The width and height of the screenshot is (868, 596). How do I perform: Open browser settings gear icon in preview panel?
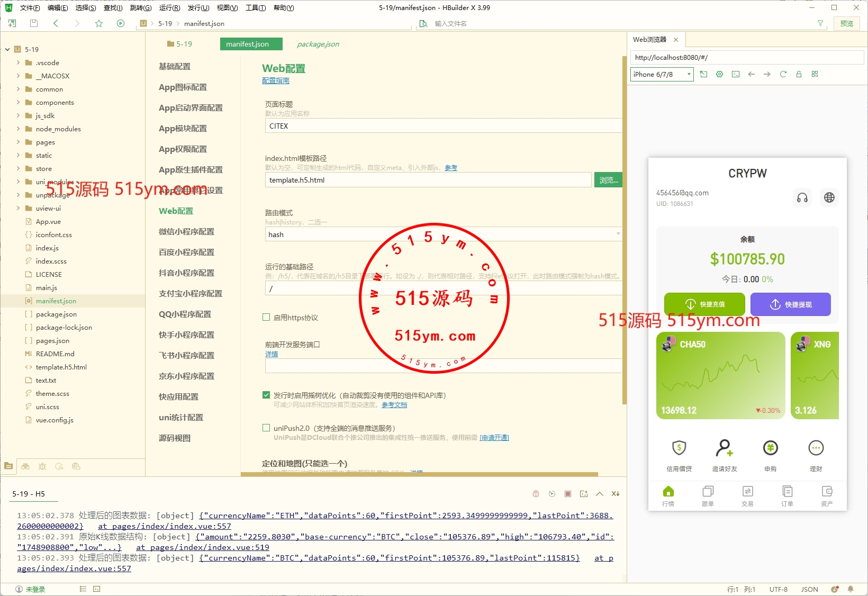[x=719, y=74]
